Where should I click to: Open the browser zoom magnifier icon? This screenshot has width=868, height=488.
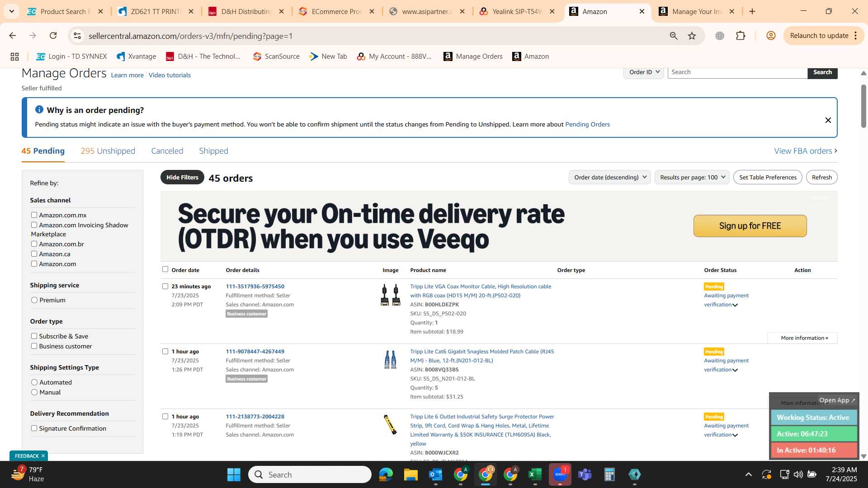[x=674, y=36]
